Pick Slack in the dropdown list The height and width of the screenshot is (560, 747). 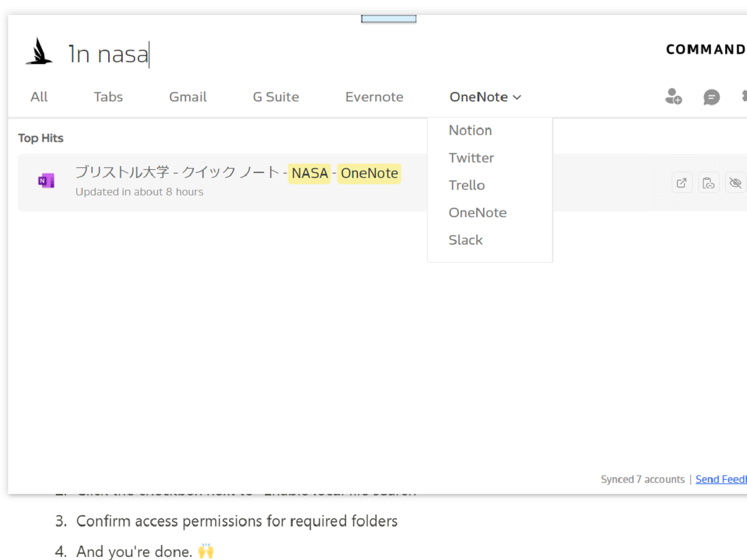pyautogui.click(x=466, y=240)
